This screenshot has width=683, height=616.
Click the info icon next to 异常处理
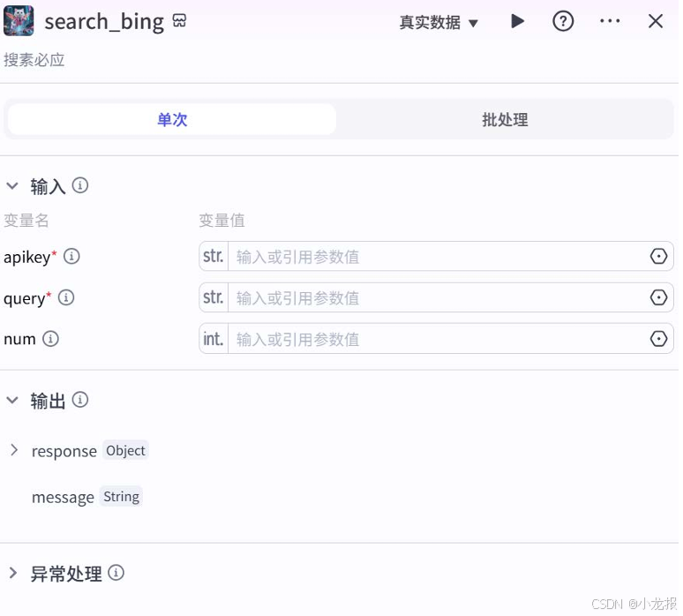coord(116,573)
